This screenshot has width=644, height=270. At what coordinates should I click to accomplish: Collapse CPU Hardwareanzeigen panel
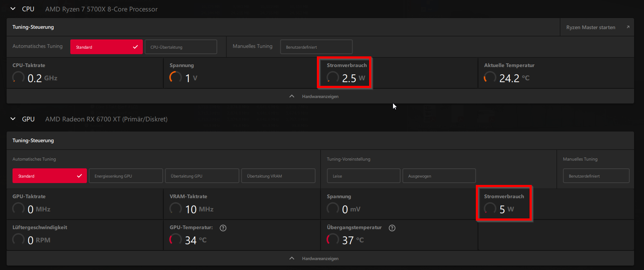[320, 96]
